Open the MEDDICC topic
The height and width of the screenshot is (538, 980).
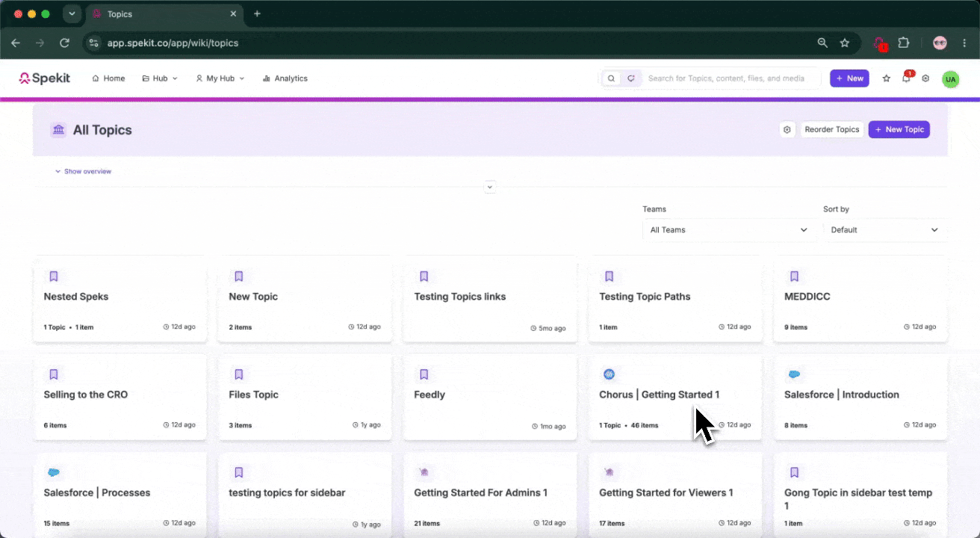point(860,299)
